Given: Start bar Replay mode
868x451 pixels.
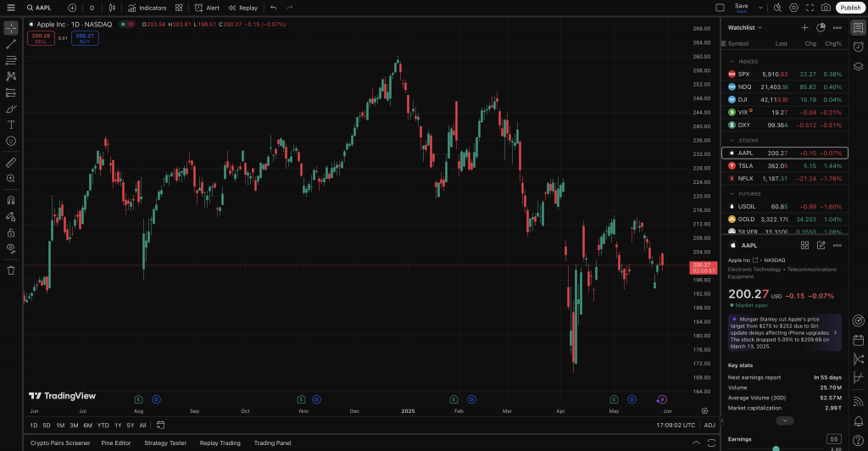Looking at the screenshot, I should click(243, 8).
